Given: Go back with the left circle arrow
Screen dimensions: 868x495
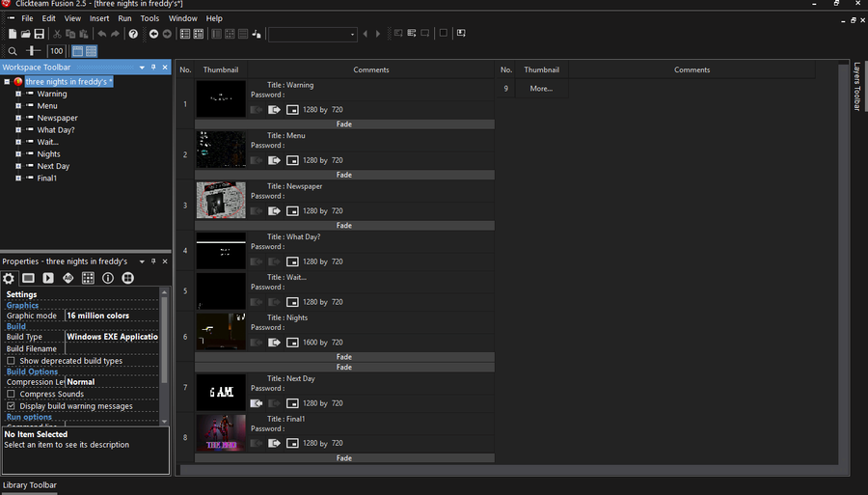Looking at the screenshot, I should [153, 34].
